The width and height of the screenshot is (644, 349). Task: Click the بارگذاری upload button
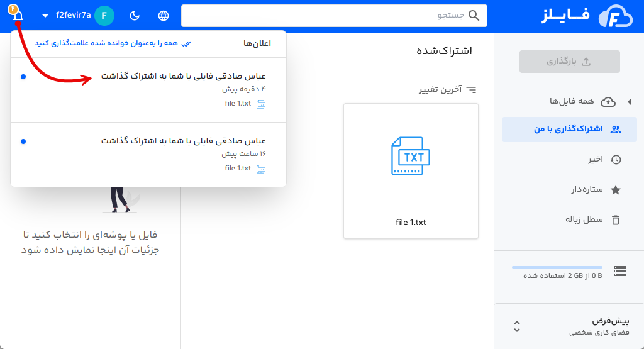click(569, 62)
